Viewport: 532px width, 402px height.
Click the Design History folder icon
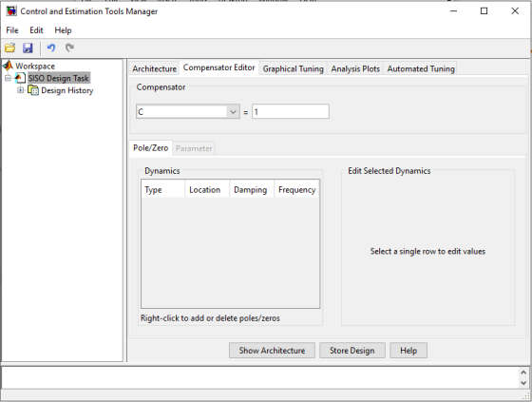[x=33, y=90]
